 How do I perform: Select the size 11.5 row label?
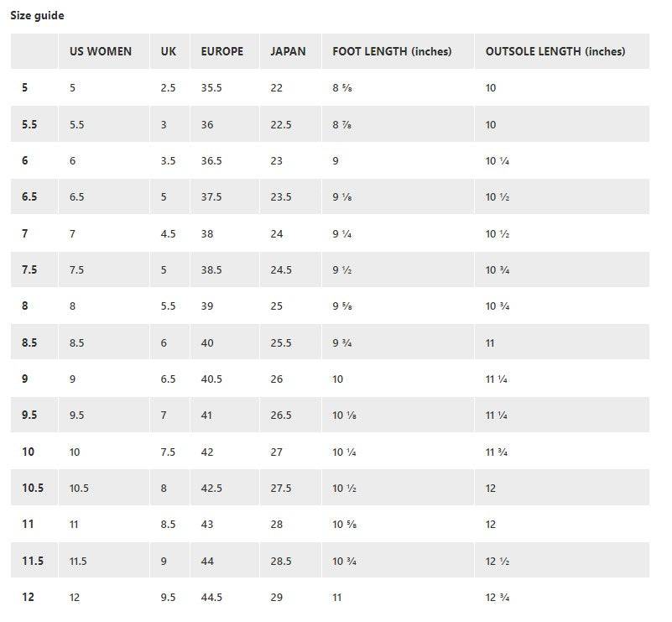(33, 561)
